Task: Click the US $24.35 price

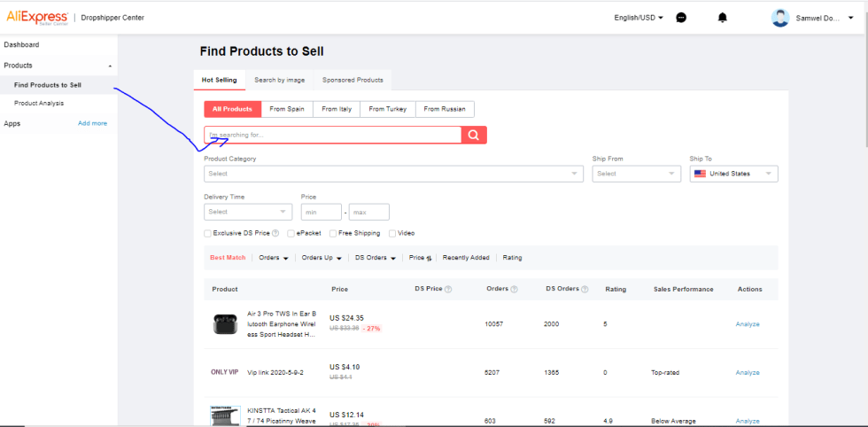Action: 346,318
